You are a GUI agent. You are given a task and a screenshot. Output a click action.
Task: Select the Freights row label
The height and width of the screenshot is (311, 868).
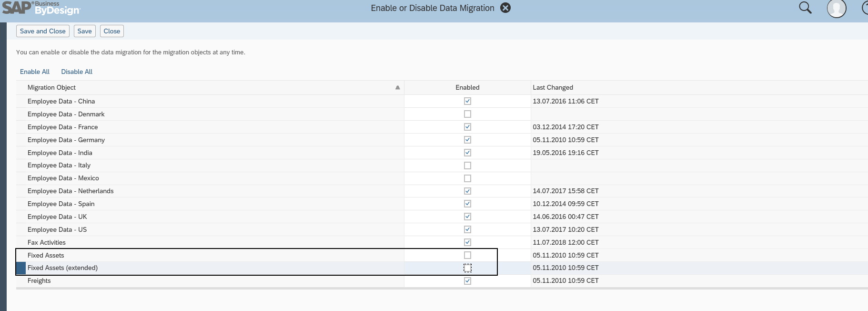click(39, 280)
